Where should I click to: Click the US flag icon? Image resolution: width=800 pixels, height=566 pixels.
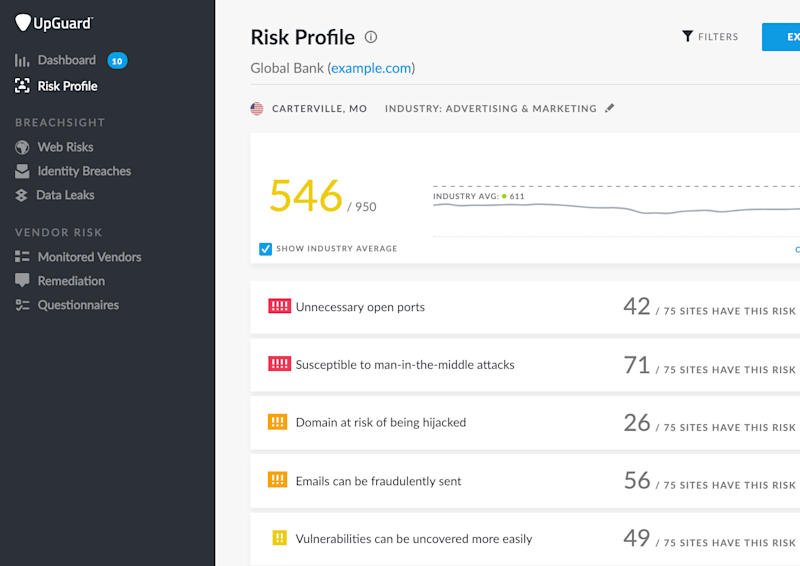(257, 109)
